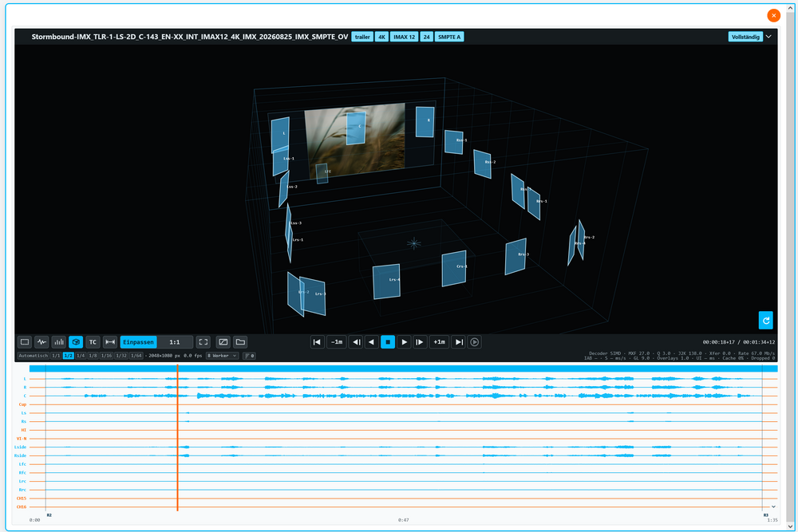This screenshot has height=532, width=798.
Task: Click the diagonal-slash overlay icon
Action: click(x=223, y=342)
